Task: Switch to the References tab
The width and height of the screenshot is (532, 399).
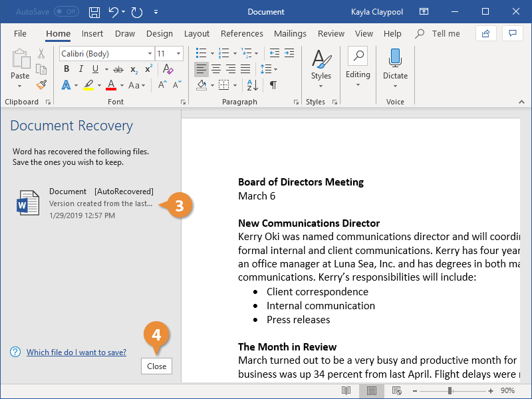Action: click(242, 34)
